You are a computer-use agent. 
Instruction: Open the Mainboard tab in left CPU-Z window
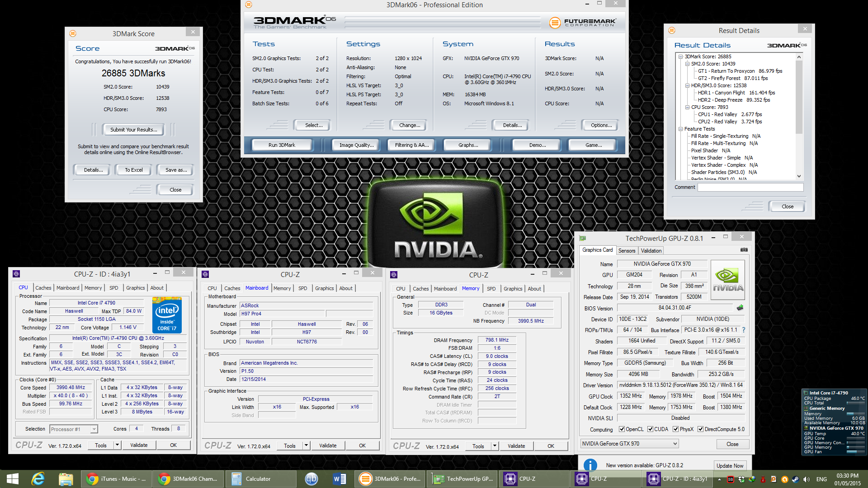click(68, 288)
